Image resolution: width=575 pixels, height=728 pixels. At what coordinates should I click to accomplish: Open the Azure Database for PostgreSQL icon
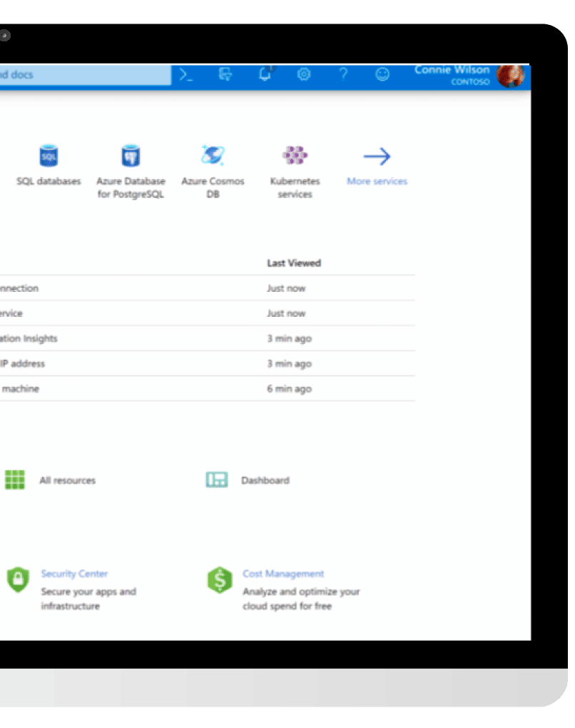[x=131, y=156]
